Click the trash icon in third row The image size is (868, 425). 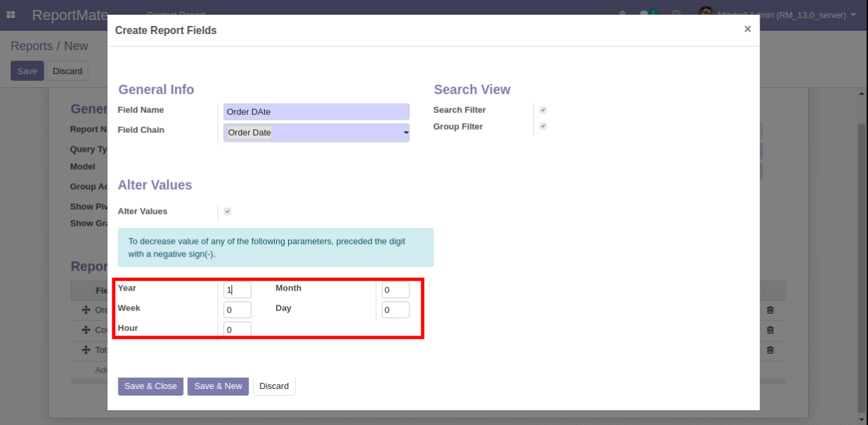[x=770, y=350]
